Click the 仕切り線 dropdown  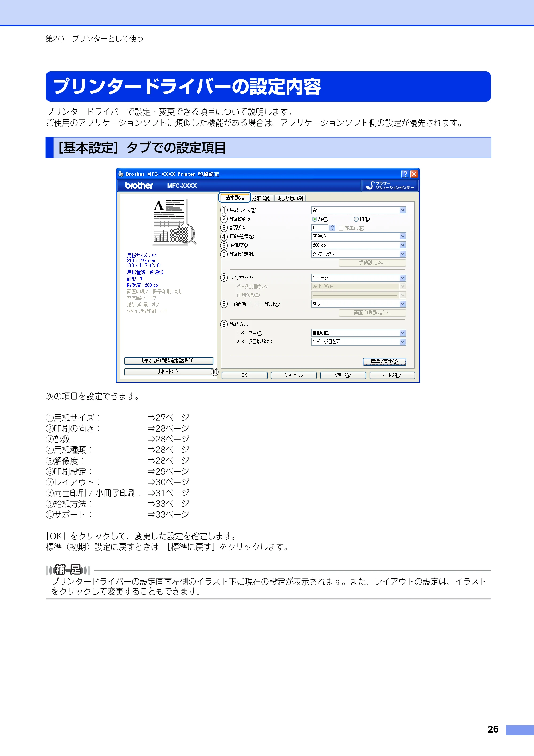point(359,295)
